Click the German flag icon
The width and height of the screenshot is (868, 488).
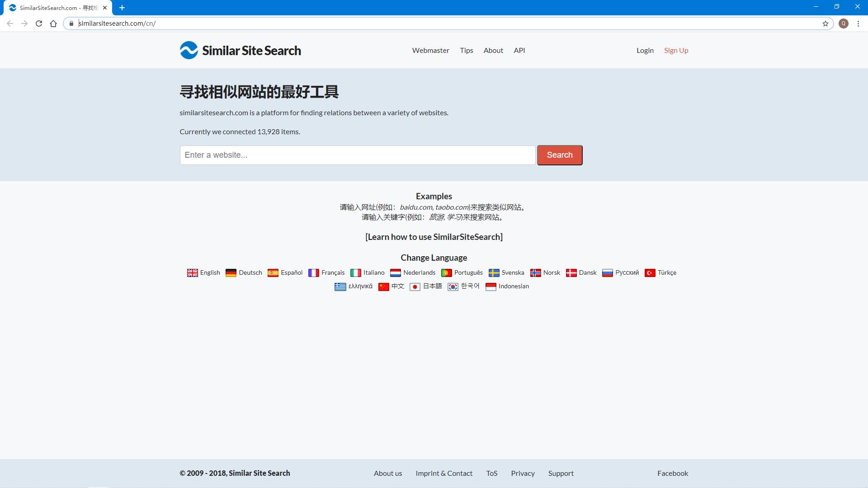click(x=231, y=273)
